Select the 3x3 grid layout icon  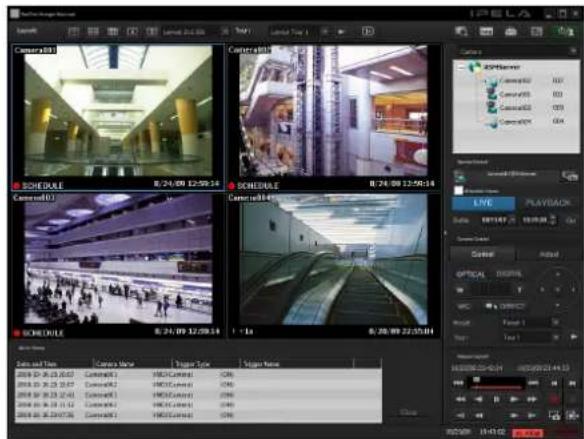[113, 32]
